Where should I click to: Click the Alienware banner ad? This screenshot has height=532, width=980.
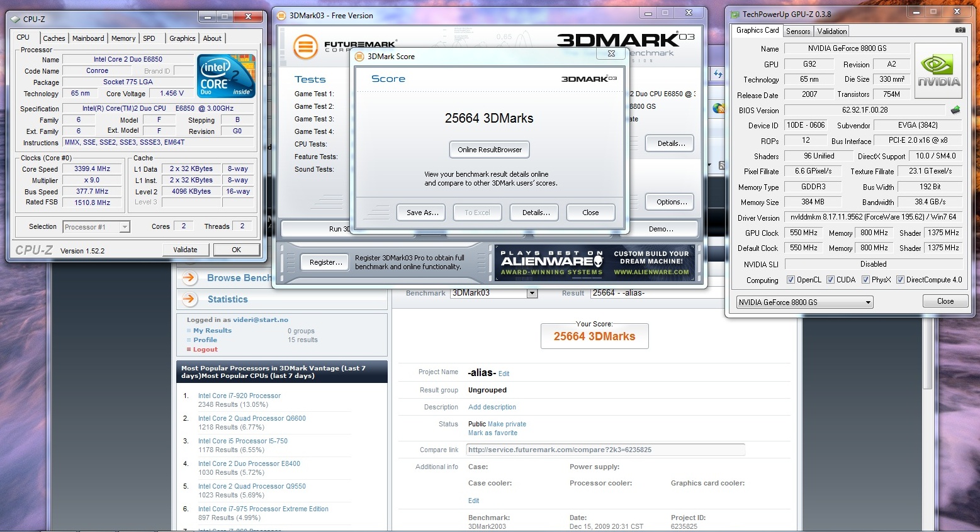point(595,262)
